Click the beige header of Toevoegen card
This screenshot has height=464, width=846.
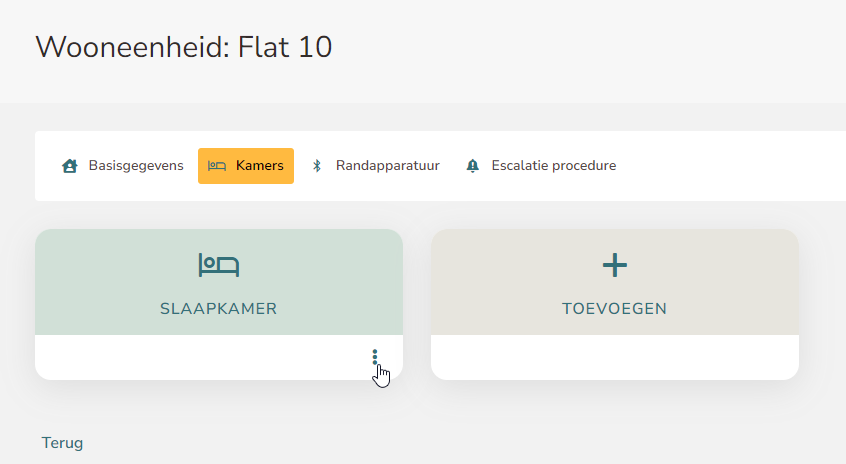pyautogui.click(x=615, y=282)
